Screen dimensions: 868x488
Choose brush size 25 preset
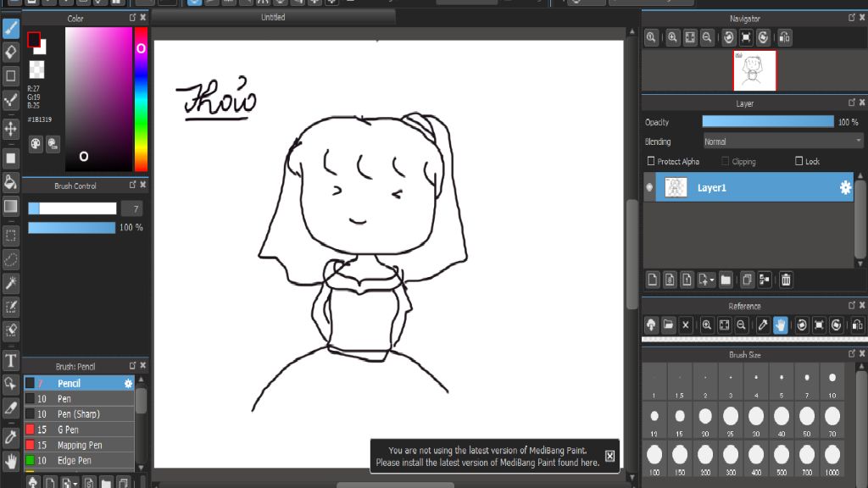(x=731, y=420)
